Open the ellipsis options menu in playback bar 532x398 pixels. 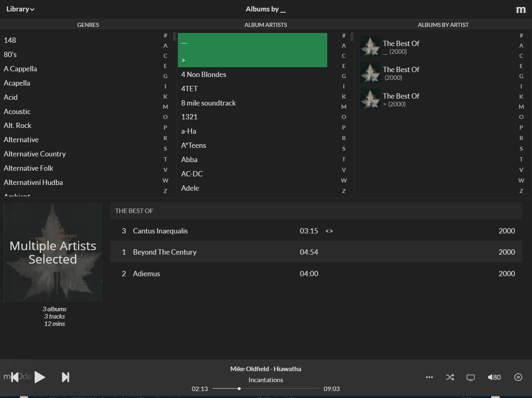click(429, 377)
